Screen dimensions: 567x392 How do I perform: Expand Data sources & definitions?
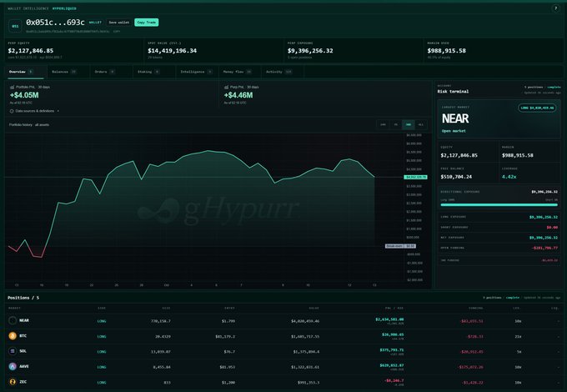tap(35, 111)
